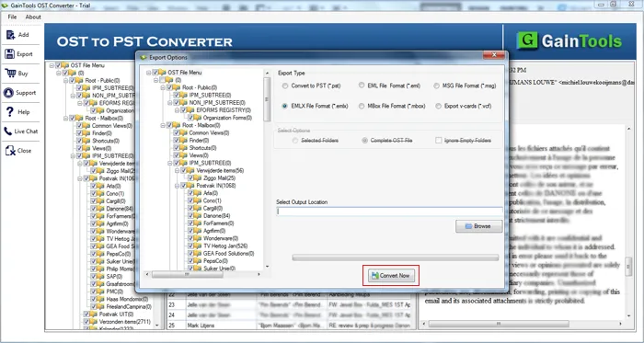Click the Help question mark icon
The height and width of the screenshot is (343, 644).
[10, 111]
